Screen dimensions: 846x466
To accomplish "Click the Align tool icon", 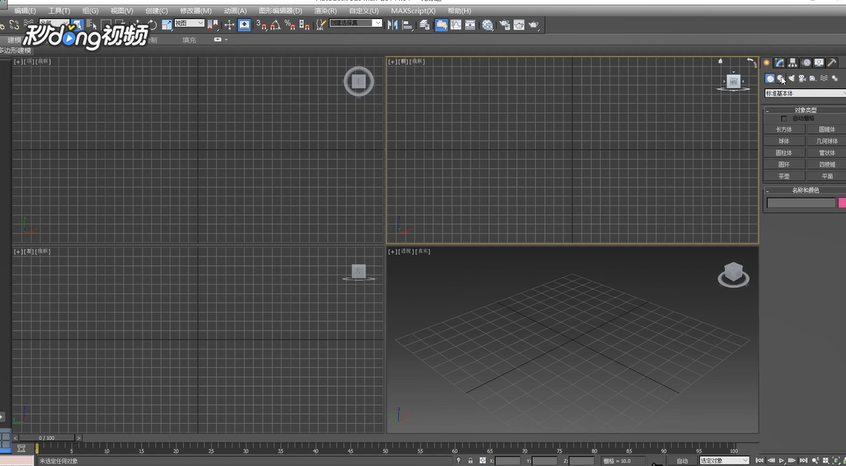I will [407, 25].
